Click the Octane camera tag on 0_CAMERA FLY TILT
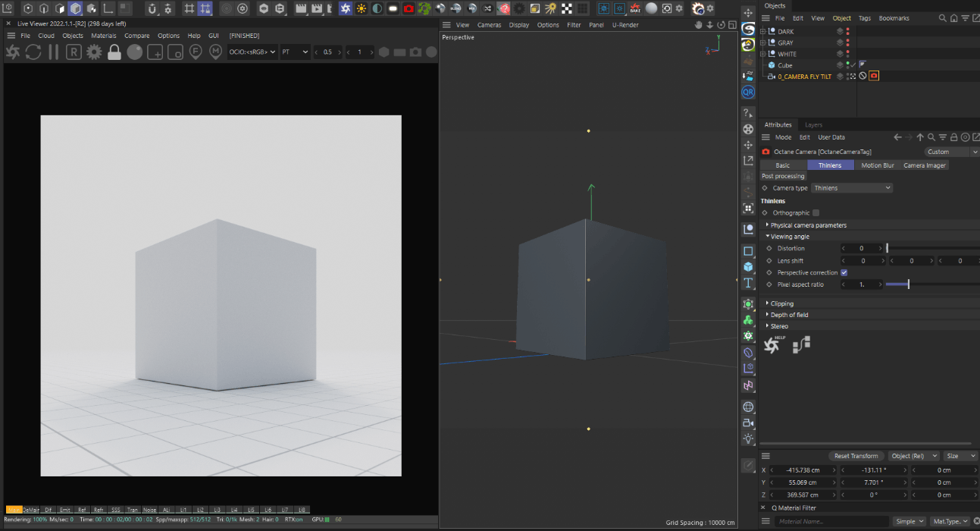 (874, 77)
